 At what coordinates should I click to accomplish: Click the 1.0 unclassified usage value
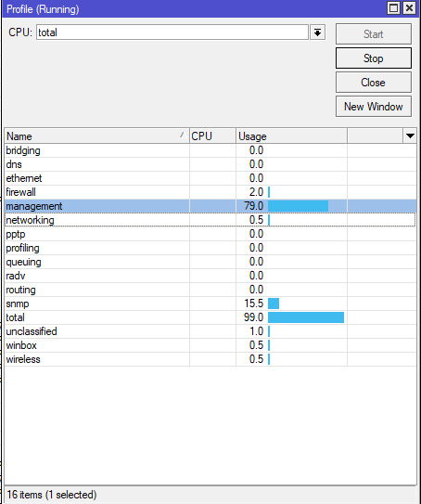tap(256, 331)
